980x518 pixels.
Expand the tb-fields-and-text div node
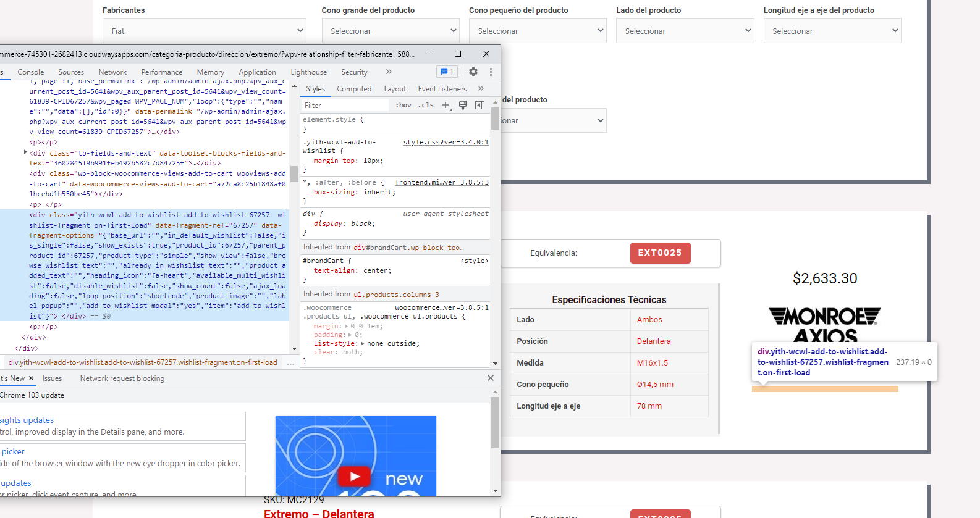click(x=25, y=152)
